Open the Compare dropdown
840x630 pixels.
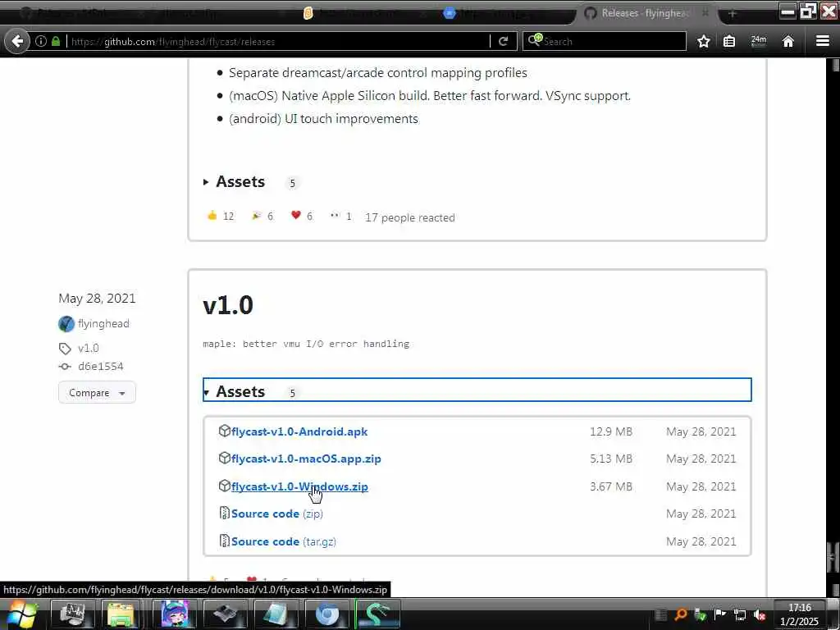(x=97, y=393)
